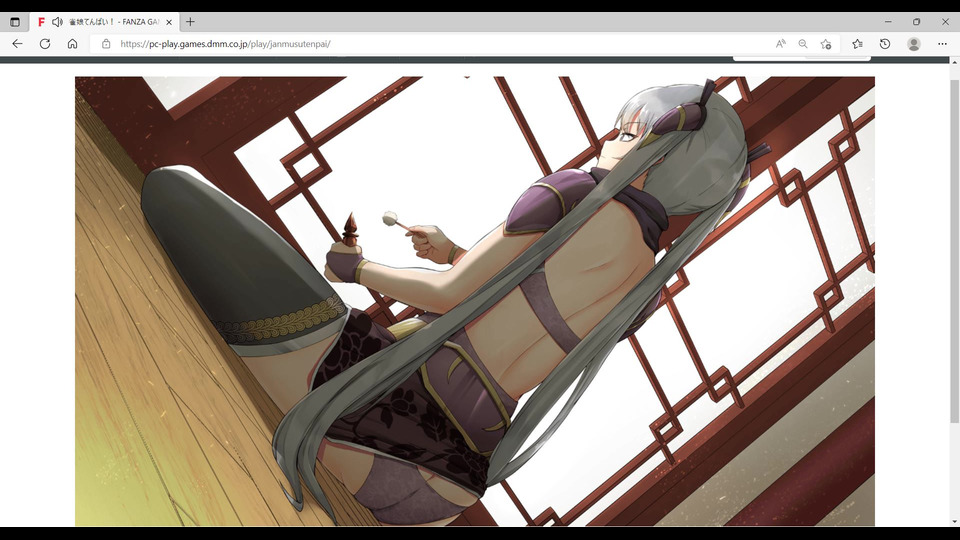Select the FANZA GAMES browser tab
This screenshot has width=960, height=540.
tap(104, 22)
